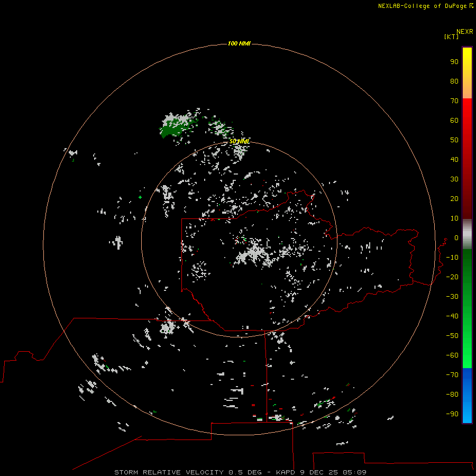Click the -70 value on the velocity scale
The image size is (476, 476).
click(452, 374)
